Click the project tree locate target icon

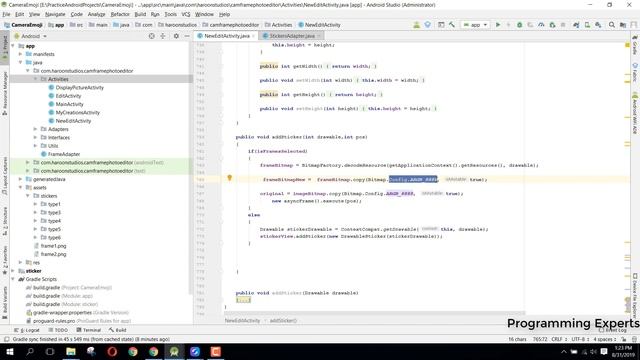[x=152, y=36]
